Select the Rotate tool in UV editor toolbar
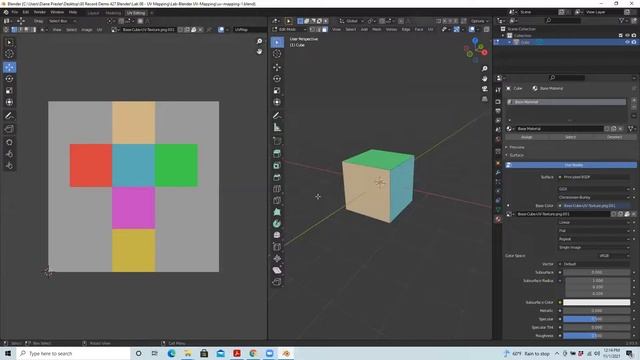The width and height of the screenshot is (640, 360). point(9,79)
